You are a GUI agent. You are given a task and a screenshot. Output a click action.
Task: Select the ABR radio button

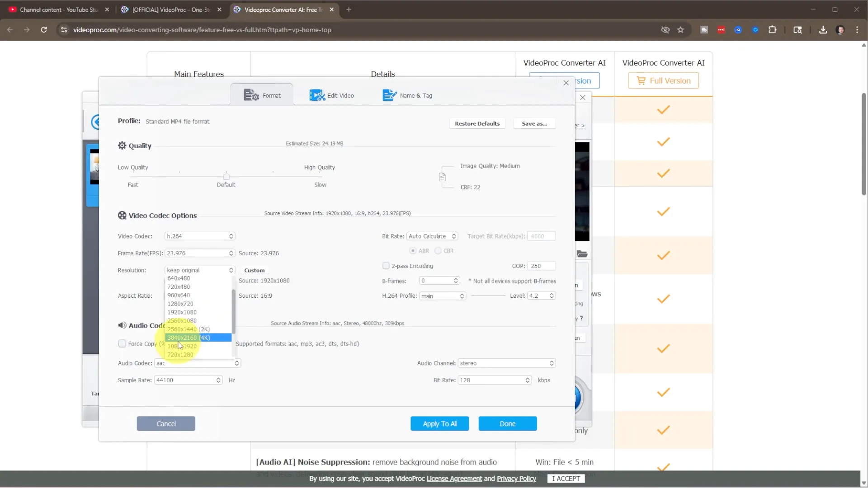click(413, 251)
